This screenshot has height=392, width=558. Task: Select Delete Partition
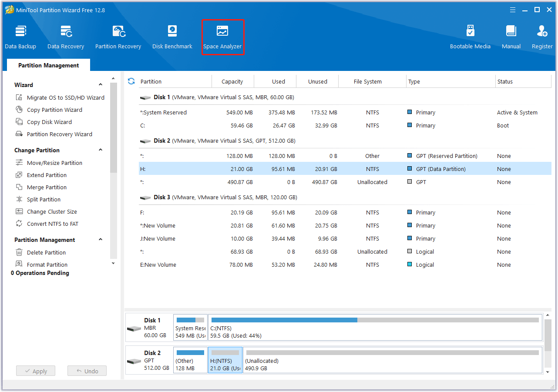click(x=40, y=252)
